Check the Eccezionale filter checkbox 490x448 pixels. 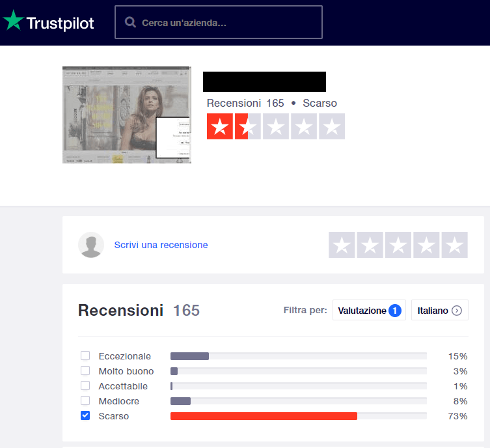point(85,356)
